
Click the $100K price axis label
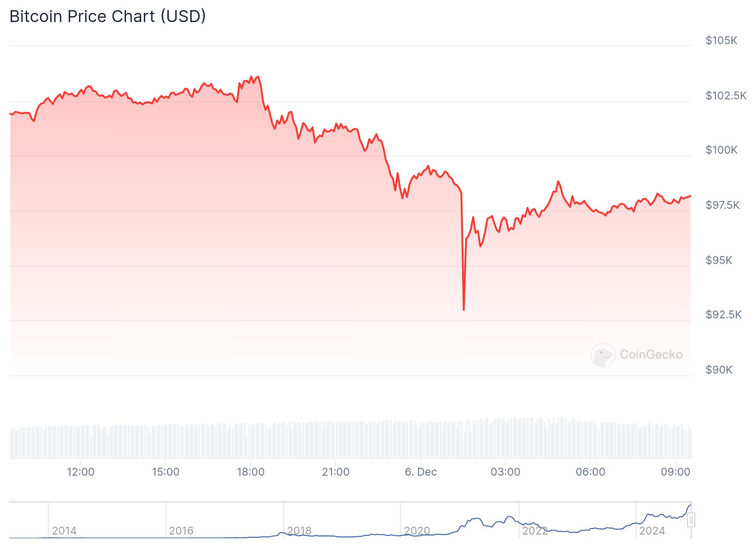721,150
